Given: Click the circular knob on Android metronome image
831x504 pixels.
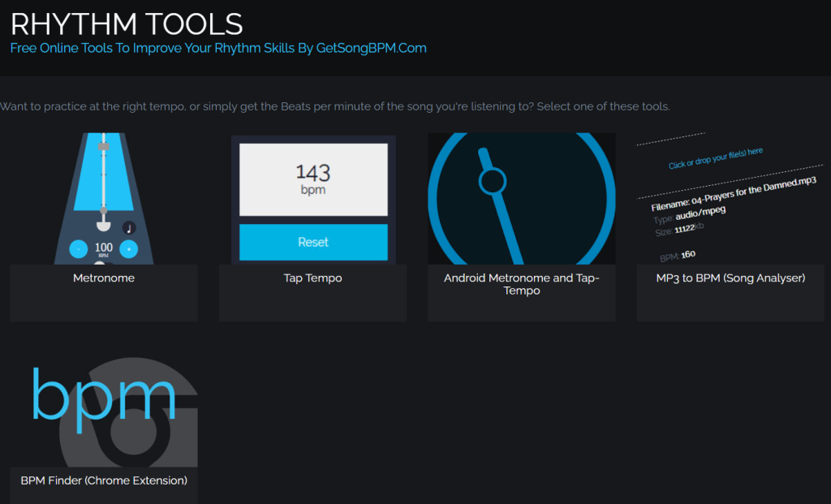Looking at the screenshot, I should [492, 181].
